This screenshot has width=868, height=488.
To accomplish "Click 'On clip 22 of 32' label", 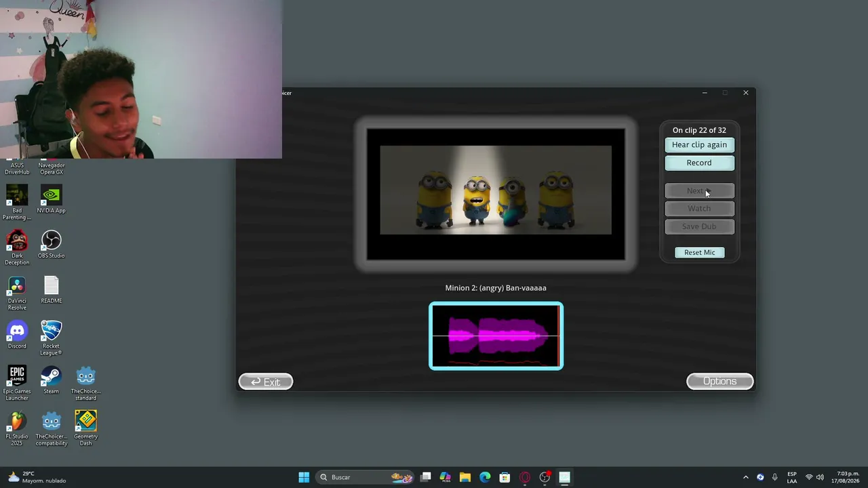I will point(699,130).
